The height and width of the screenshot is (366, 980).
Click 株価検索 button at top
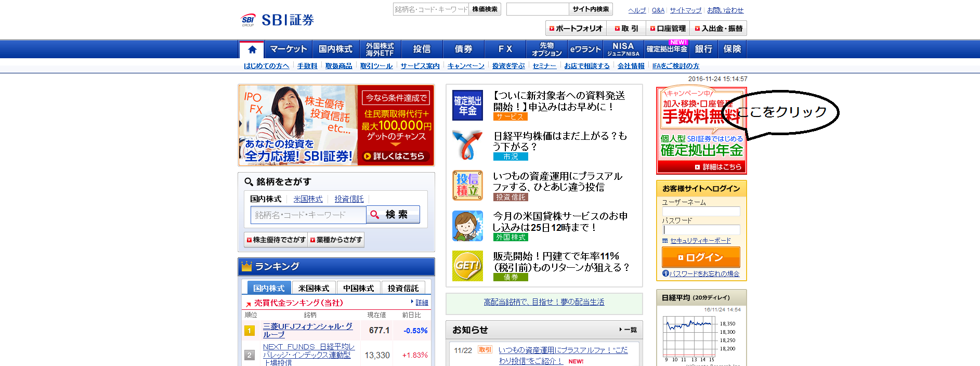[485, 9]
